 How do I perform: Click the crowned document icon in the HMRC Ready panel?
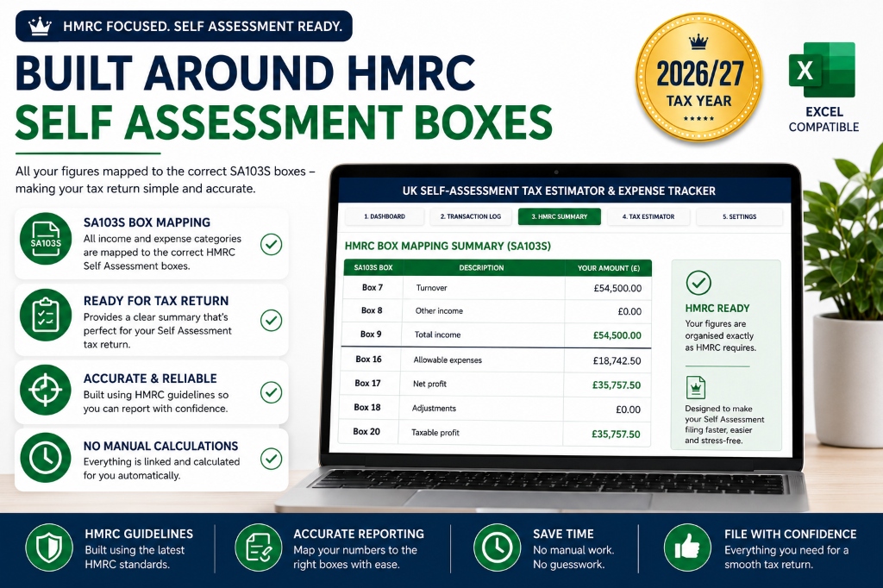[x=696, y=387]
